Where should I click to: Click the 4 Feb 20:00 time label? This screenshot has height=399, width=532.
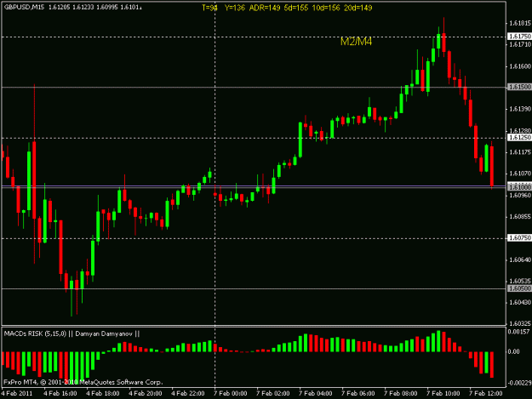[146, 394]
